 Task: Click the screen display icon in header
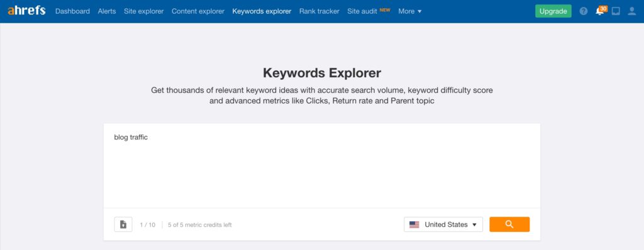tap(616, 11)
